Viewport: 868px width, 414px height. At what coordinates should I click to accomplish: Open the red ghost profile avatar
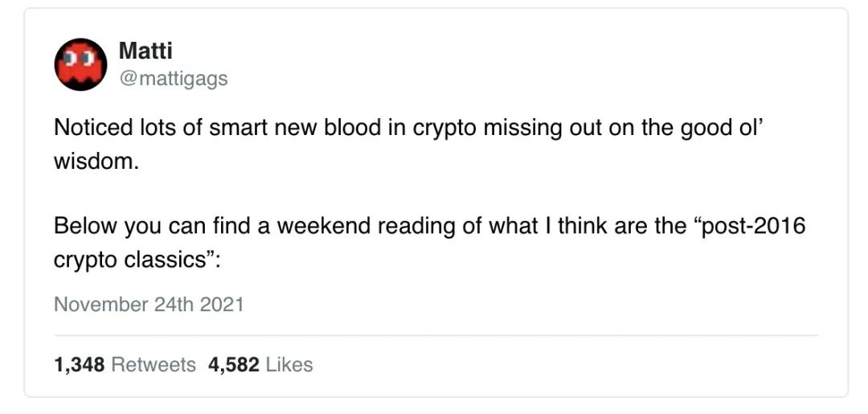81,64
